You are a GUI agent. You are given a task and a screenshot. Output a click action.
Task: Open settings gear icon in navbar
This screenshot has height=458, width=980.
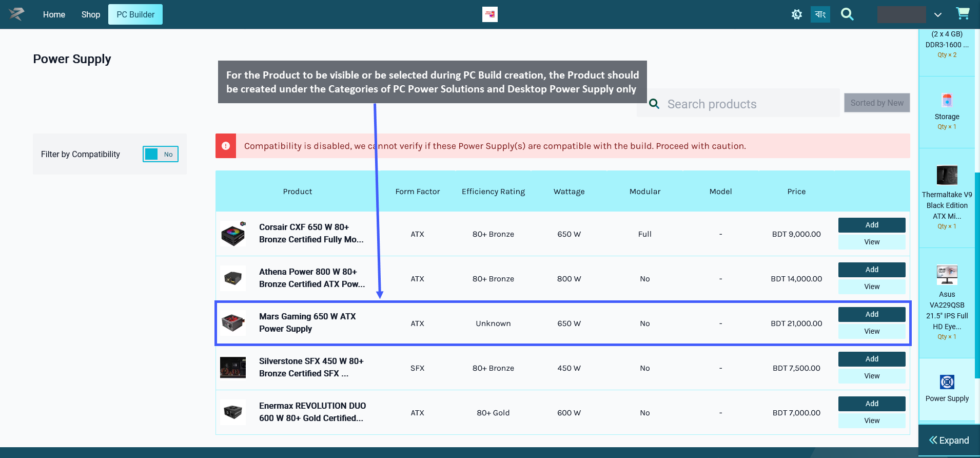pos(796,14)
